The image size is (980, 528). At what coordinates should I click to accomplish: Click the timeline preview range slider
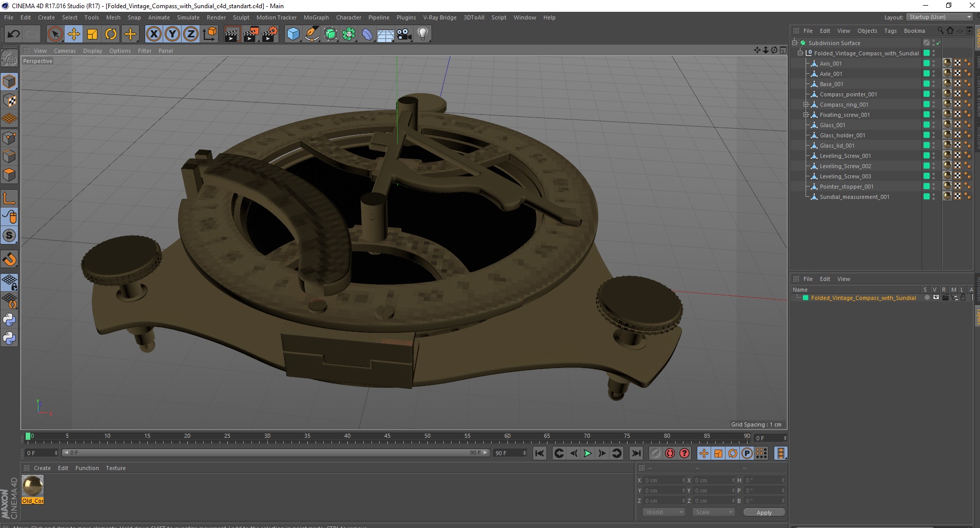tap(275, 453)
